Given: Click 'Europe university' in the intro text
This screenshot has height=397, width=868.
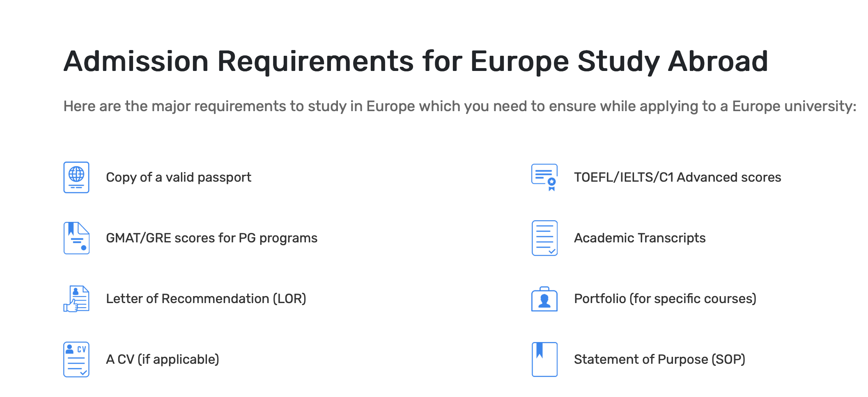Looking at the screenshot, I should [794, 106].
